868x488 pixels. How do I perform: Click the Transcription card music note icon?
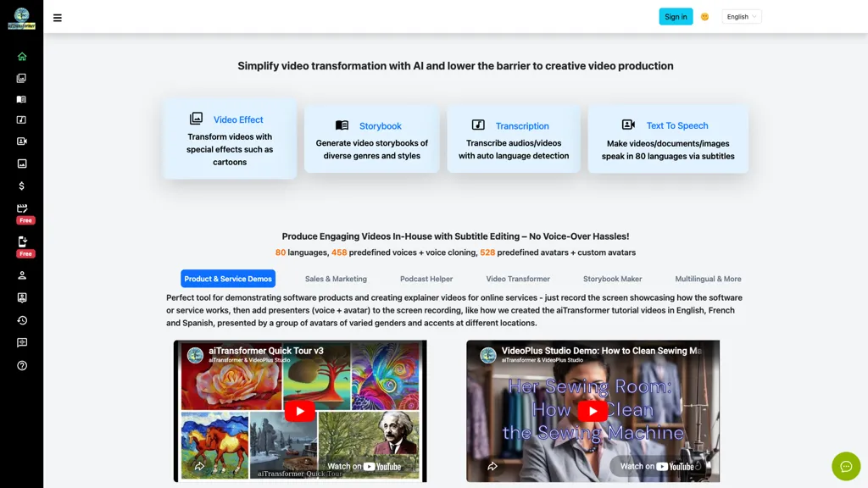(x=478, y=125)
